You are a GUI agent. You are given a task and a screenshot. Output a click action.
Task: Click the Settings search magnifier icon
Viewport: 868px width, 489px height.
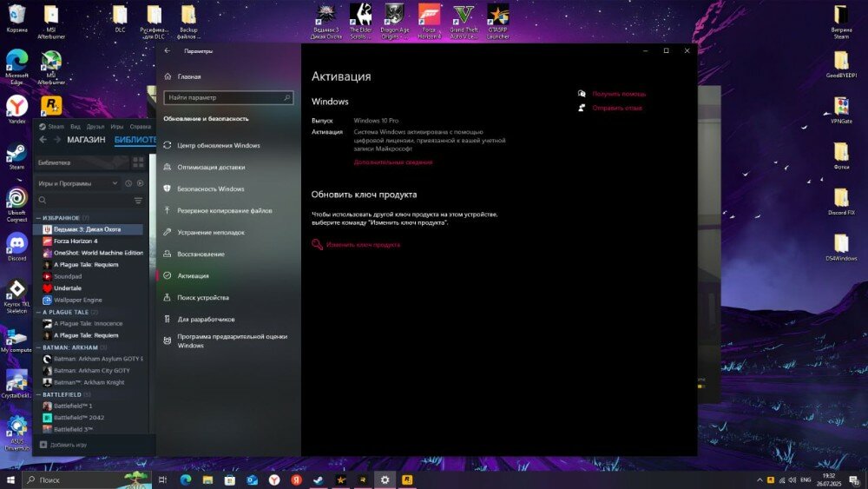click(x=286, y=97)
